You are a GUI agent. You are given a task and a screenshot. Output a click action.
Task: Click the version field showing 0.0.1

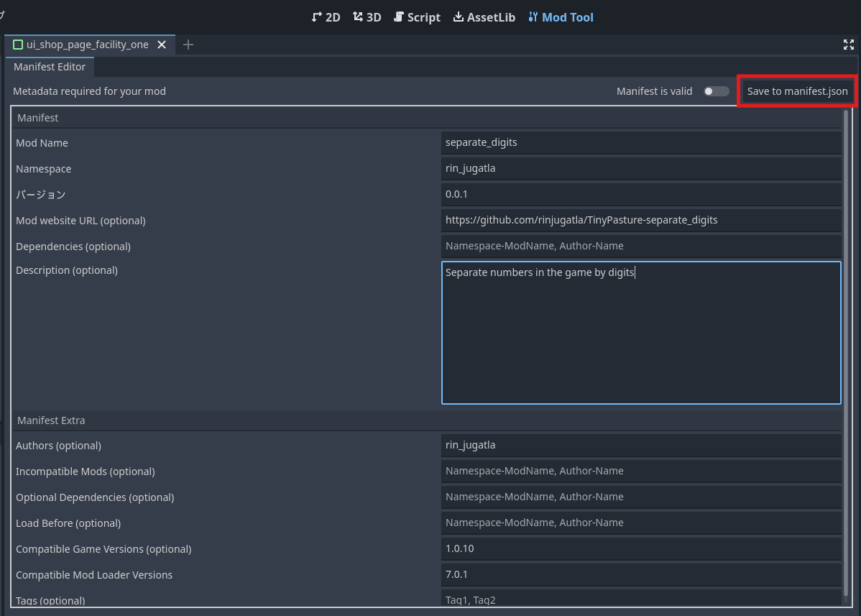click(x=641, y=194)
